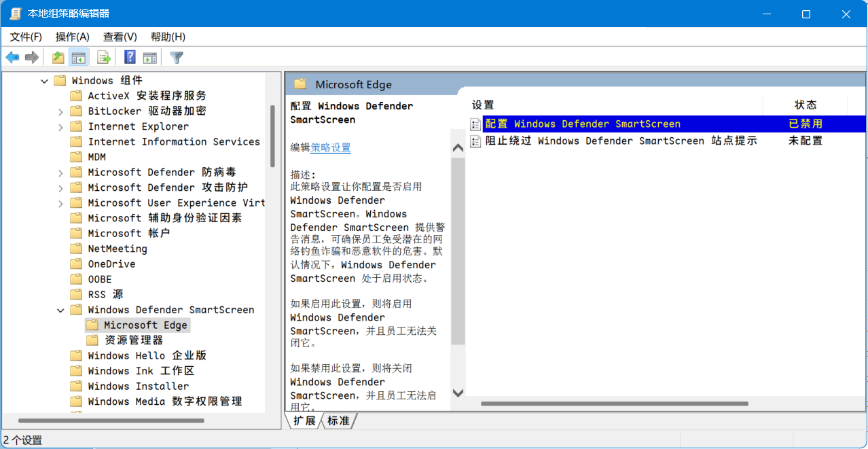868x449 pixels.
Task: Click the description pane scroll-down arrow
Action: [x=458, y=393]
